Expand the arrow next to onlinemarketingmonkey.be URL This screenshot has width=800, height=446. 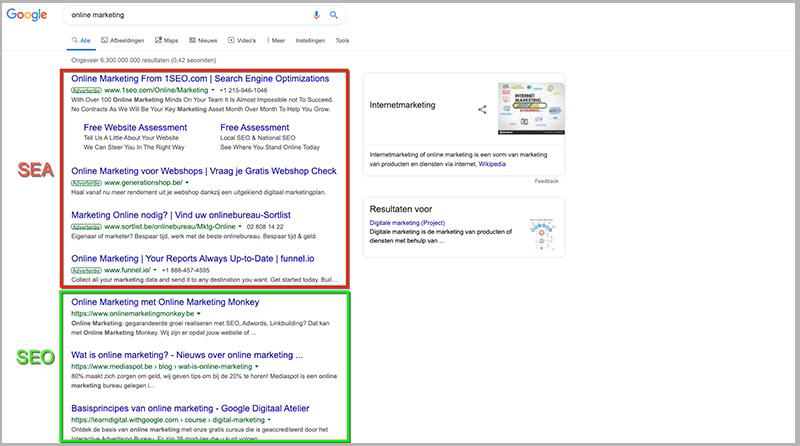pos(198,314)
